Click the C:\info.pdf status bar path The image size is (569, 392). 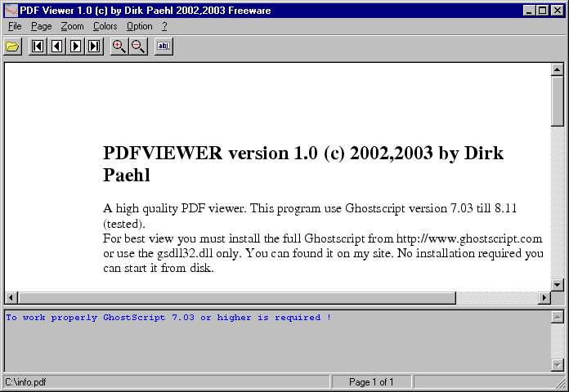[26, 382]
